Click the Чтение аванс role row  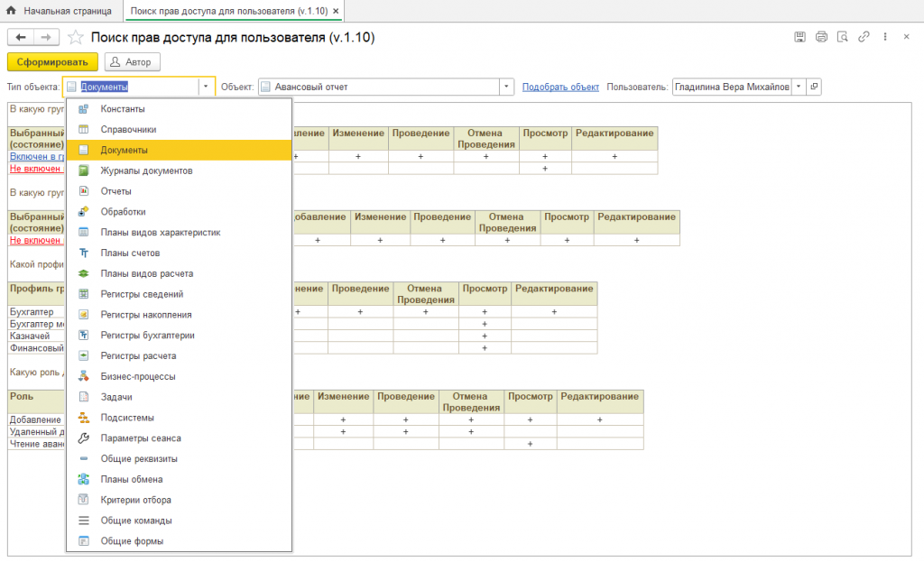tap(36, 444)
